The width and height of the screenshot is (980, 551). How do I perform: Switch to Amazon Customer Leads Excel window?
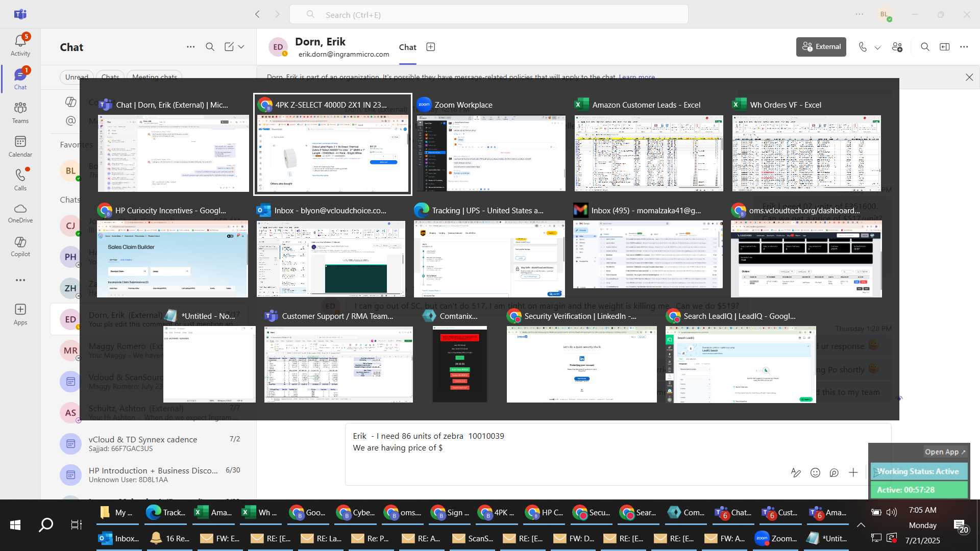tap(649, 145)
